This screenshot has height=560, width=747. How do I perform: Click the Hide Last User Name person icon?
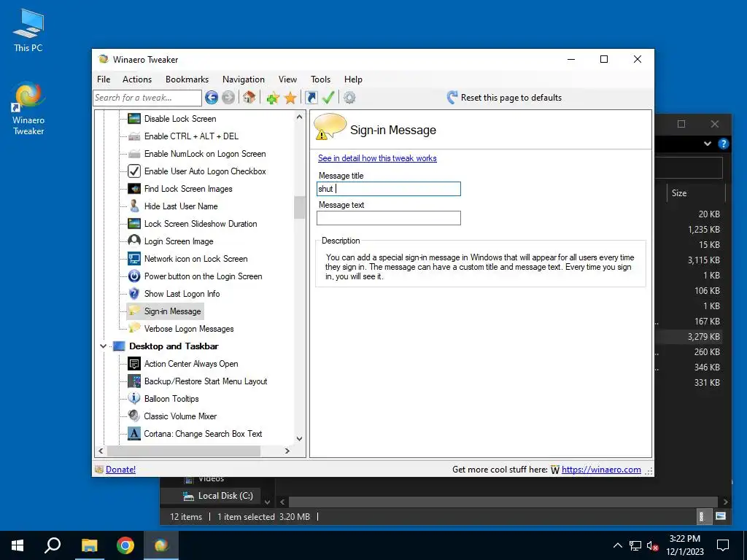[x=134, y=206]
